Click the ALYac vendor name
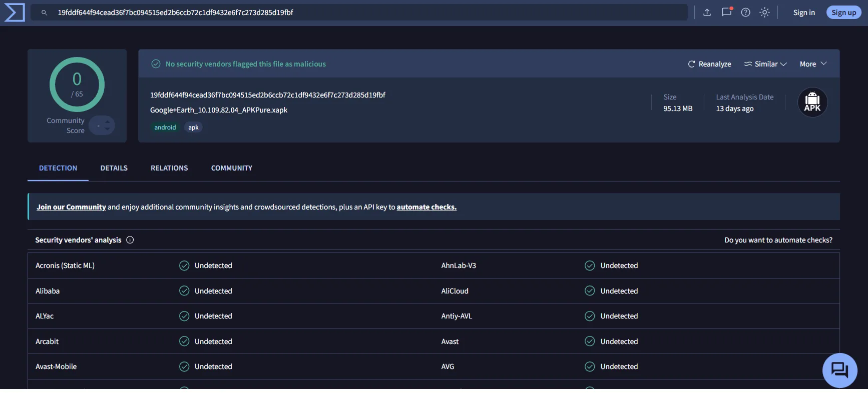Screen dimensions: 868x393 (x=45, y=316)
